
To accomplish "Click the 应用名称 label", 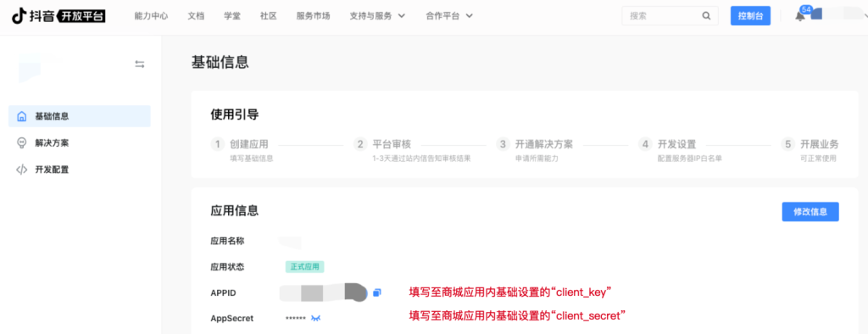I will [227, 241].
